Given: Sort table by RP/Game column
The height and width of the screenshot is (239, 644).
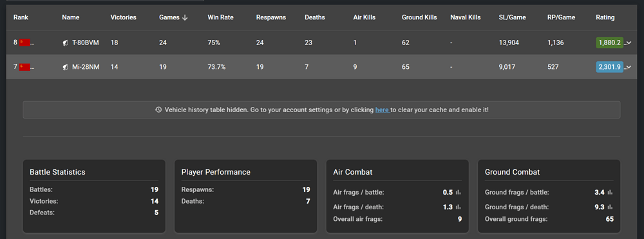Looking at the screenshot, I should (x=561, y=17).
